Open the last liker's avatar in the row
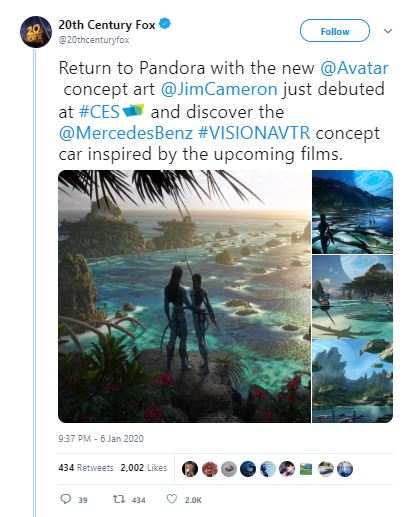Screen dimensions: 417x517 pyautogui.click(x=345, y=469)
